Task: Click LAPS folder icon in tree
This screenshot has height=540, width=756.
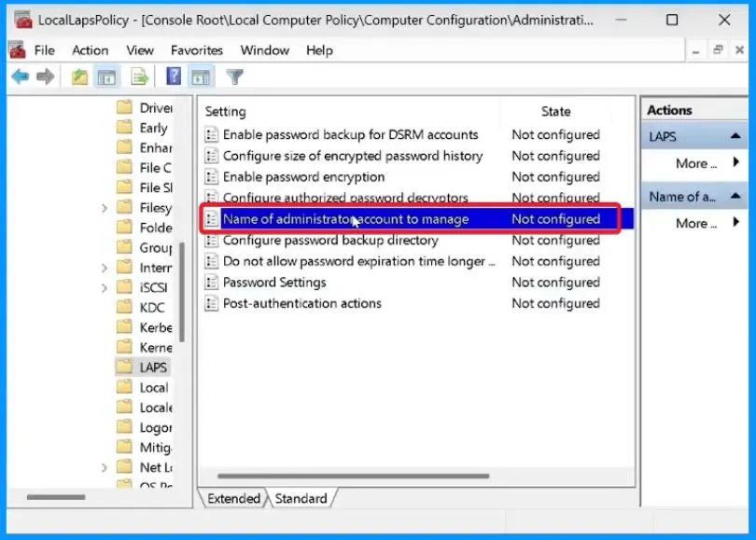Action: click(124, 367)
